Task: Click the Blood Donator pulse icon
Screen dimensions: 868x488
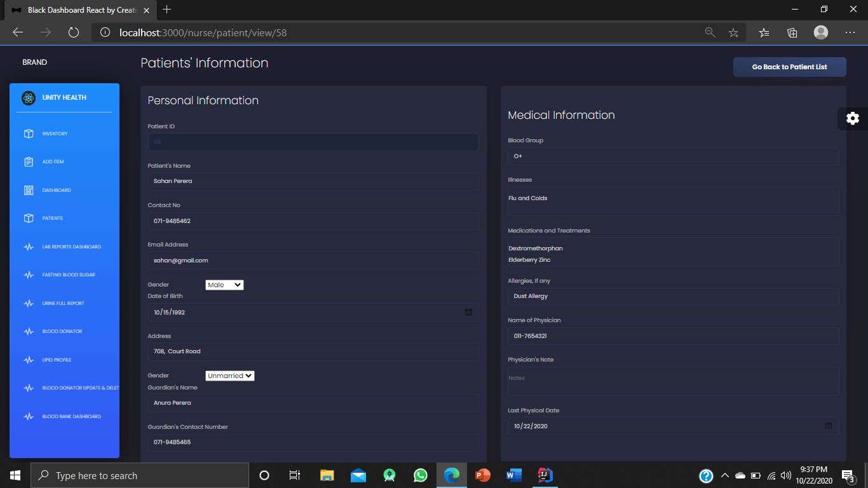Action: pos(29,332)
